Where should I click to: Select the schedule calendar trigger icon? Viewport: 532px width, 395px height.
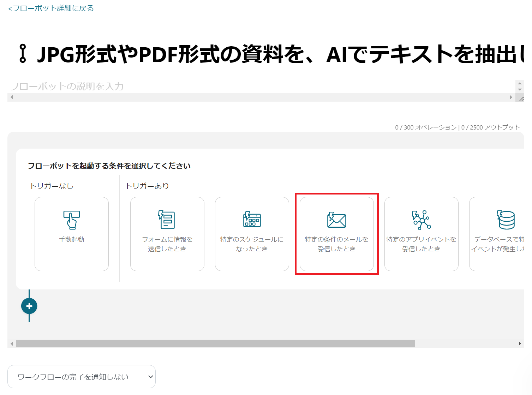click(x=252, y=220)
